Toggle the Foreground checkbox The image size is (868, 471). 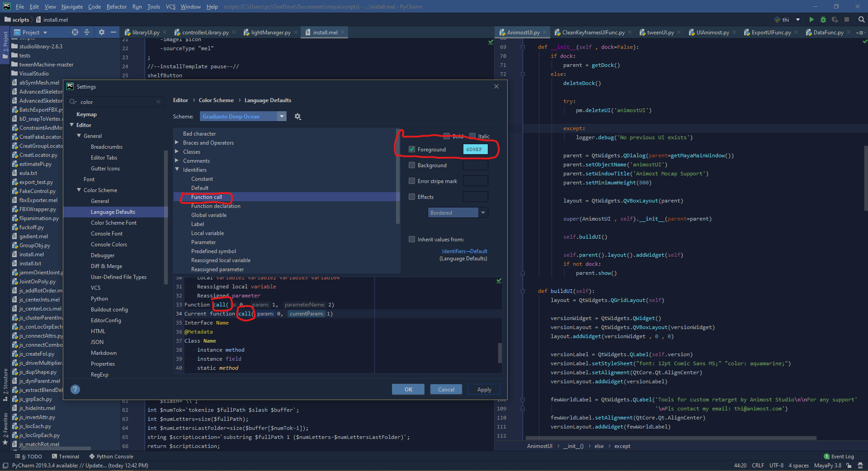(412, 149)
